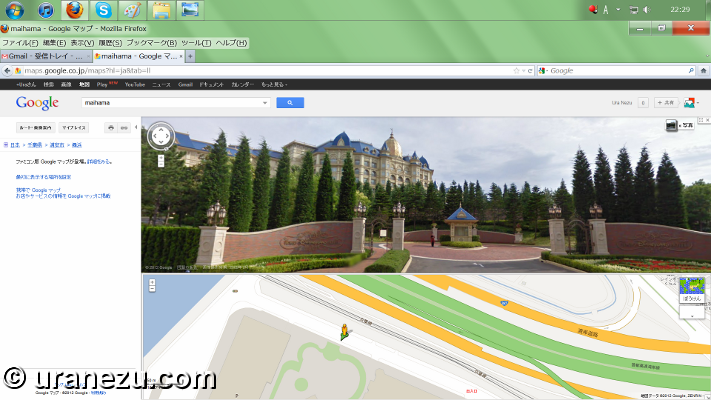
Task: Go back with the browser back arrow
Action: [x=7, y=71]
